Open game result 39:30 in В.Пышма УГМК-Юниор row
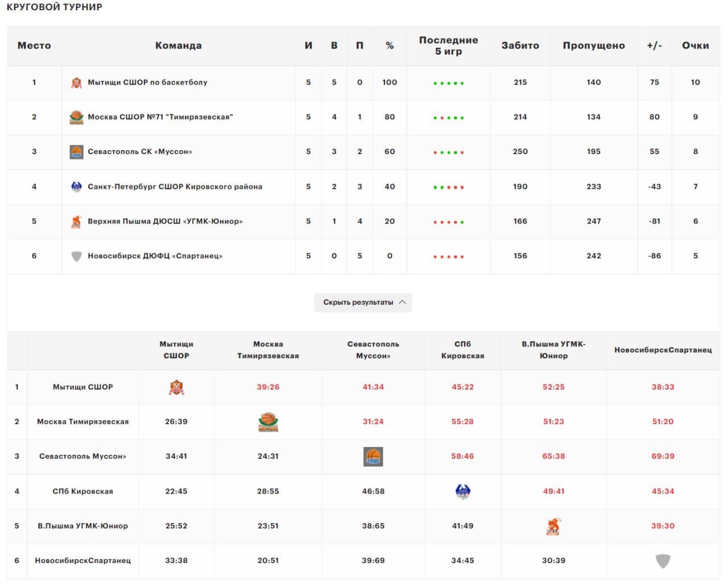This screenshot has width=728, height=584. (x=663, y=527)
